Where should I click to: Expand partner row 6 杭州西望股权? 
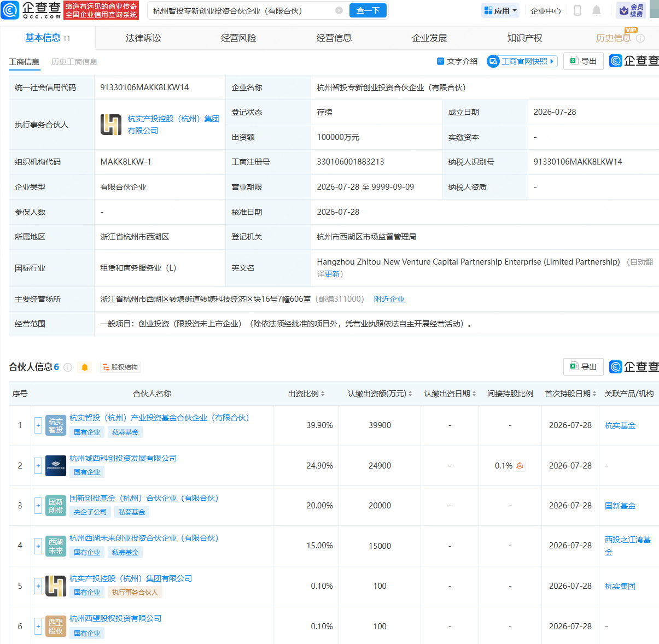[x=38, y=627]
